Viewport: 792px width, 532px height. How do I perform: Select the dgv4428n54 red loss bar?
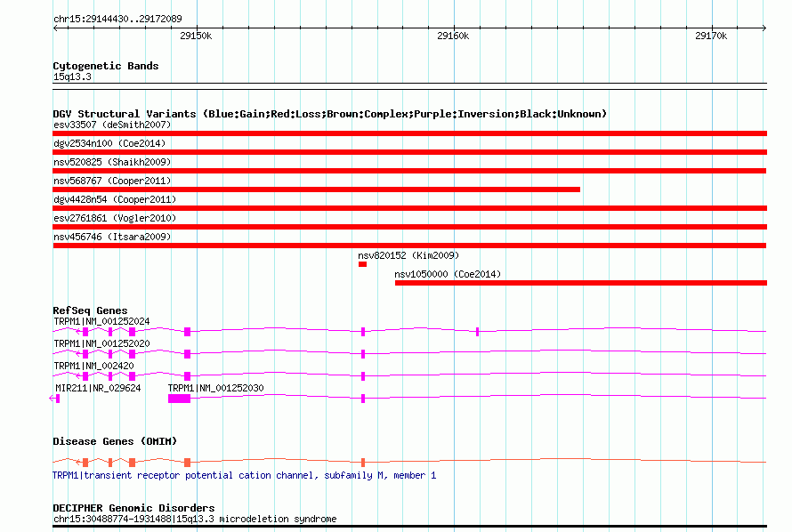coord(409,208)
